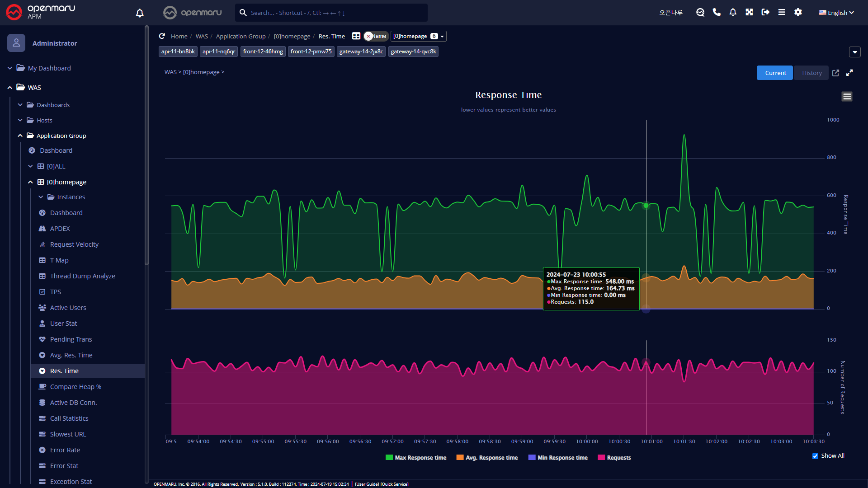Click the phone icon in the header

tap(717, 12)
